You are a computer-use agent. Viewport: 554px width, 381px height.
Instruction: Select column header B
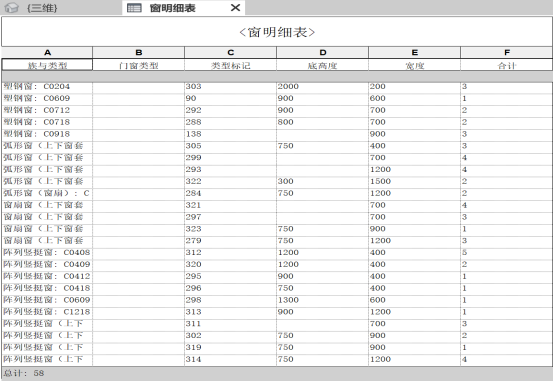point(138,53)
